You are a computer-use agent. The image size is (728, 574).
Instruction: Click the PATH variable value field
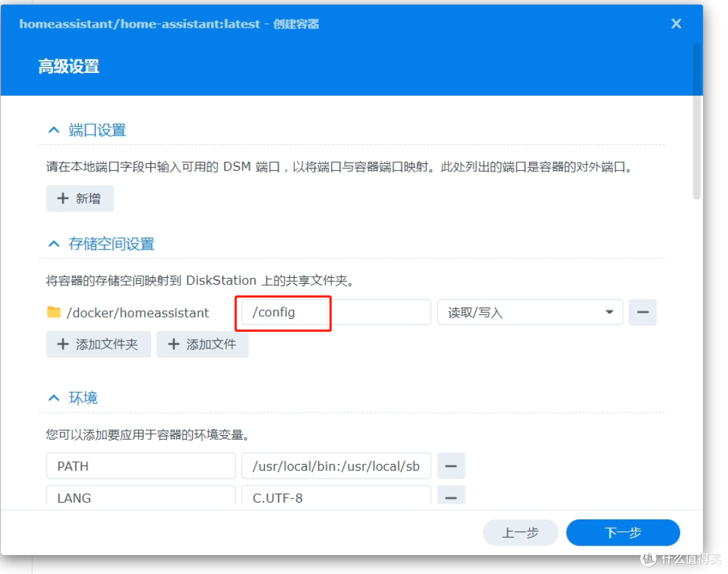pos(336,466)
